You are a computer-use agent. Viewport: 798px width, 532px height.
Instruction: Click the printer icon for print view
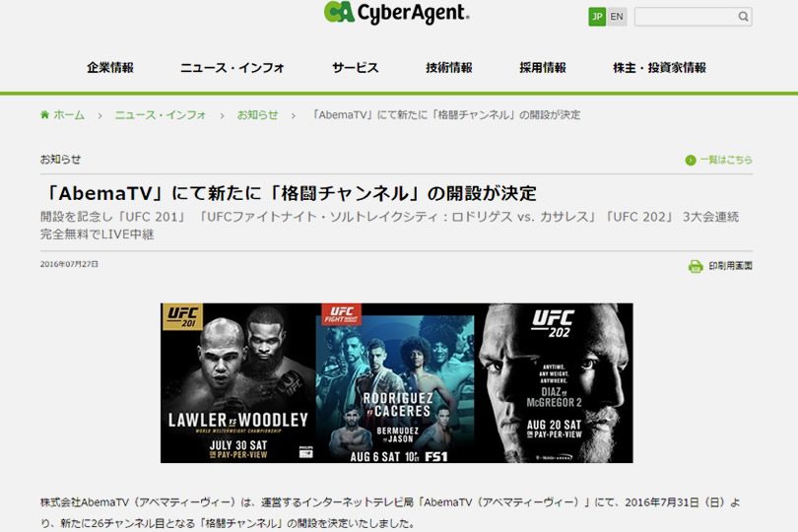point(696,266)
